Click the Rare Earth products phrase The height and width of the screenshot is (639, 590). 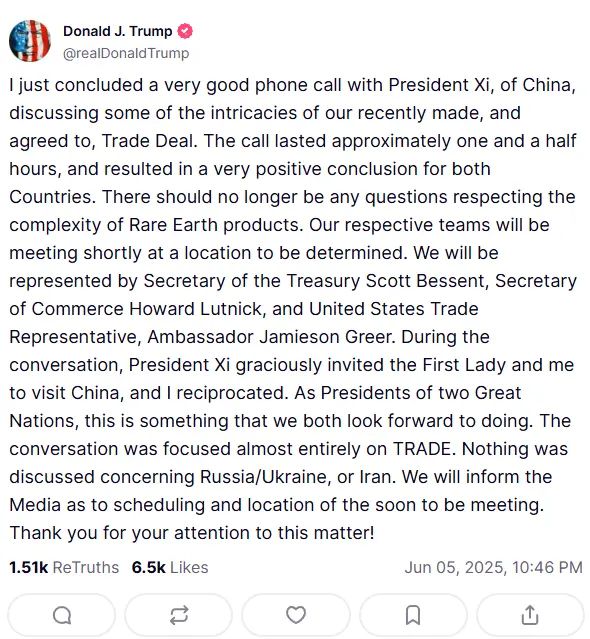[x=216, y=225]
